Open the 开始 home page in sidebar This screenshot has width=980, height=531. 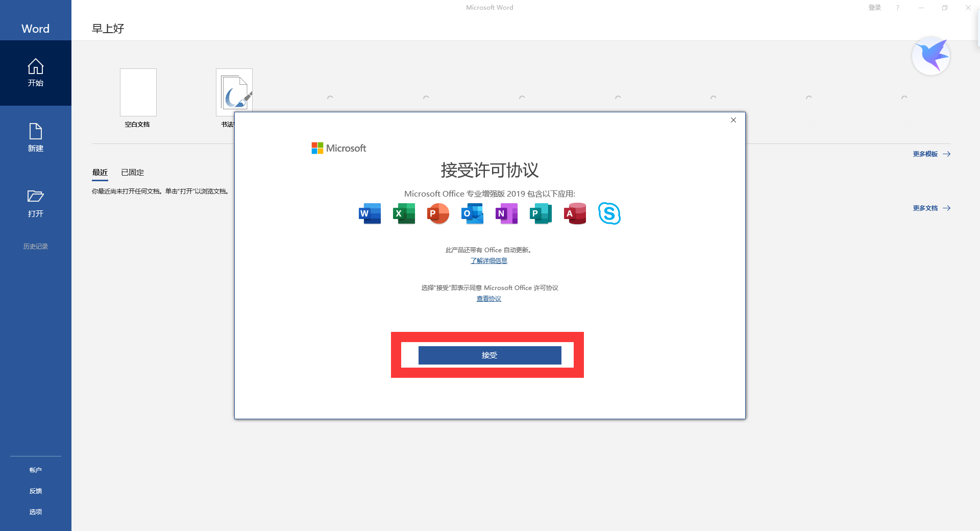click(x=36, y=73)
